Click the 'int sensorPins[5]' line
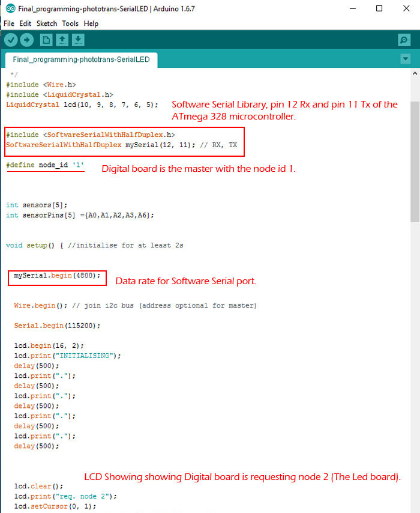 pyautogui.click(x=80, y=215)
